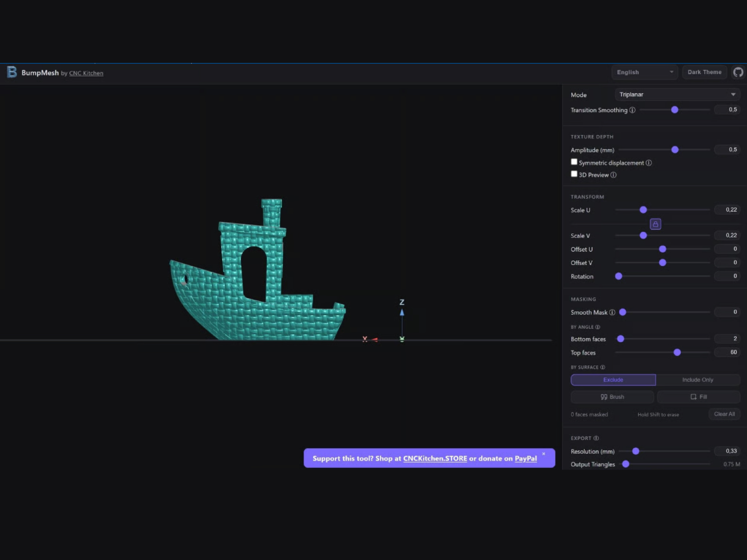Switch masking to Include Only

coord(697,380)
